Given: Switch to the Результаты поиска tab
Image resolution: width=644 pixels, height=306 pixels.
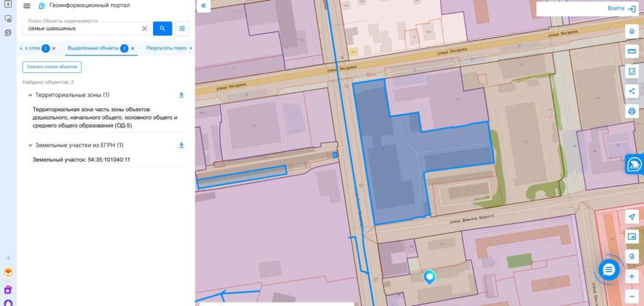Looking at the screenshot, I should tap(166, 48).
